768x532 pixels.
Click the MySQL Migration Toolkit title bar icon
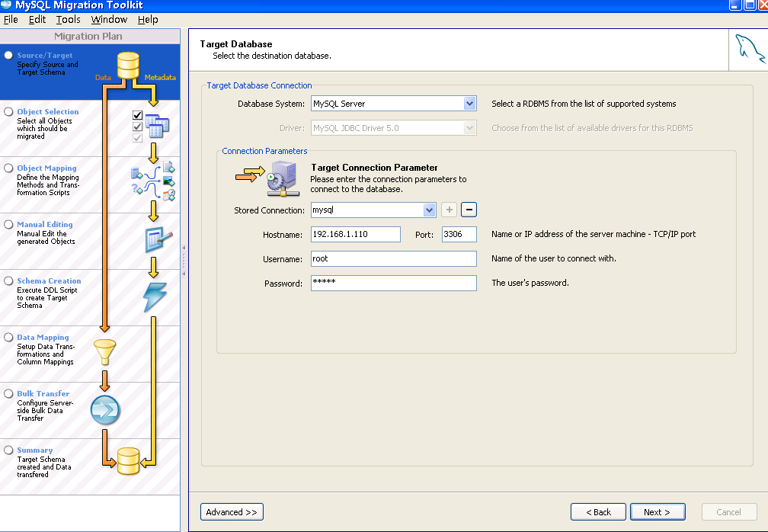pos(6,5)
